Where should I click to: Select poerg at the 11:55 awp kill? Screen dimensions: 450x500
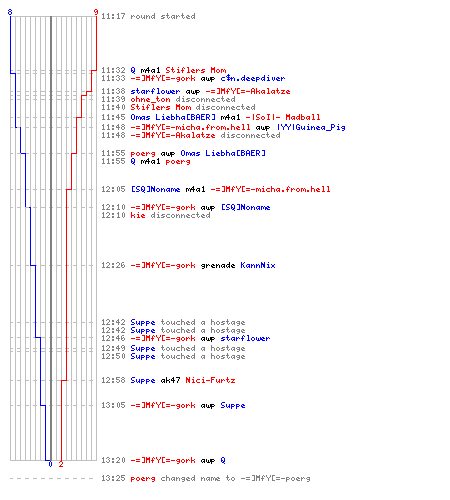click(x=143, y=153)
